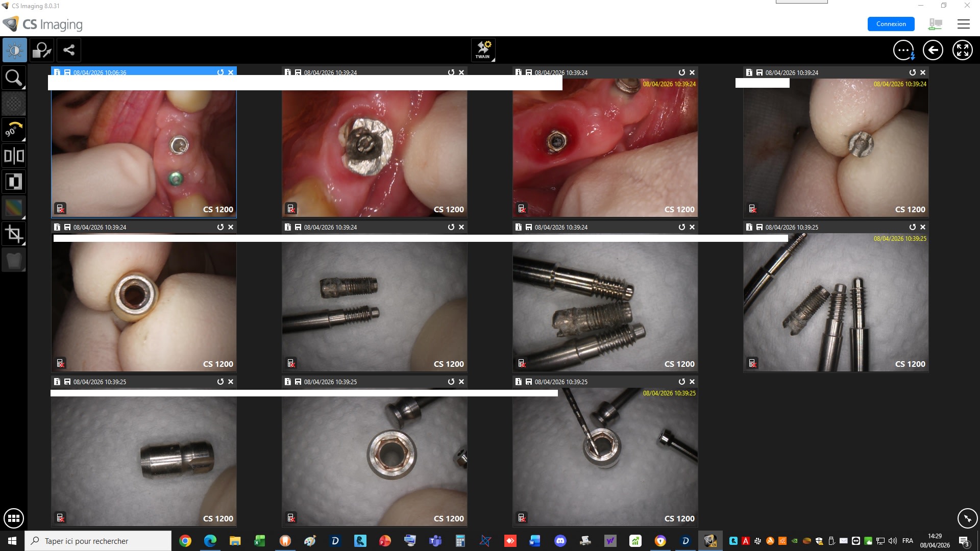
Task: Open the drawing and annotation tool
Action: click(41, 50)
